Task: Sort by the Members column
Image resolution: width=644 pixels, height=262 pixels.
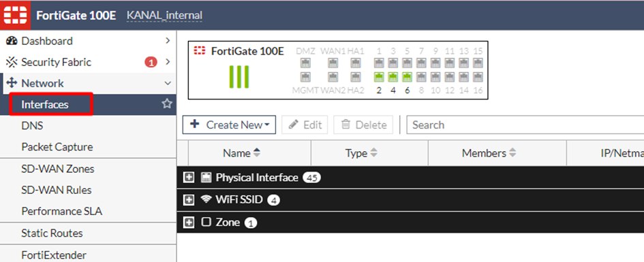Action: point(489,153)
